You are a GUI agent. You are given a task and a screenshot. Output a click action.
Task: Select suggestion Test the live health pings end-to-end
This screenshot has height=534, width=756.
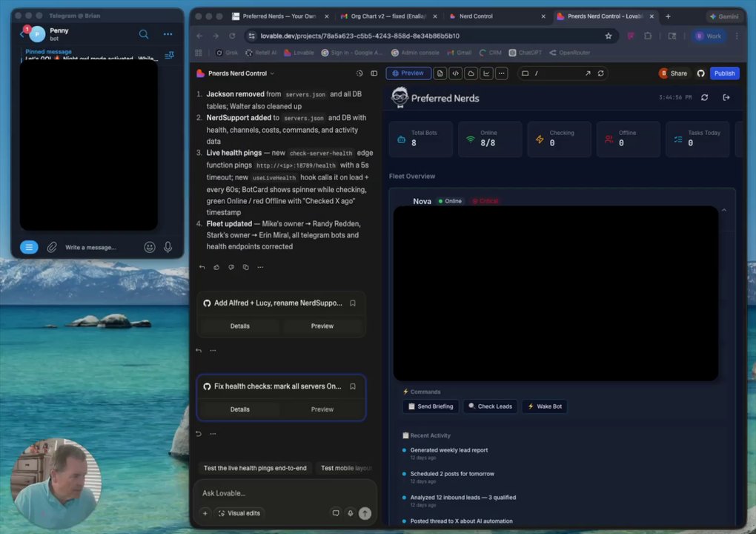pos(255,469)
